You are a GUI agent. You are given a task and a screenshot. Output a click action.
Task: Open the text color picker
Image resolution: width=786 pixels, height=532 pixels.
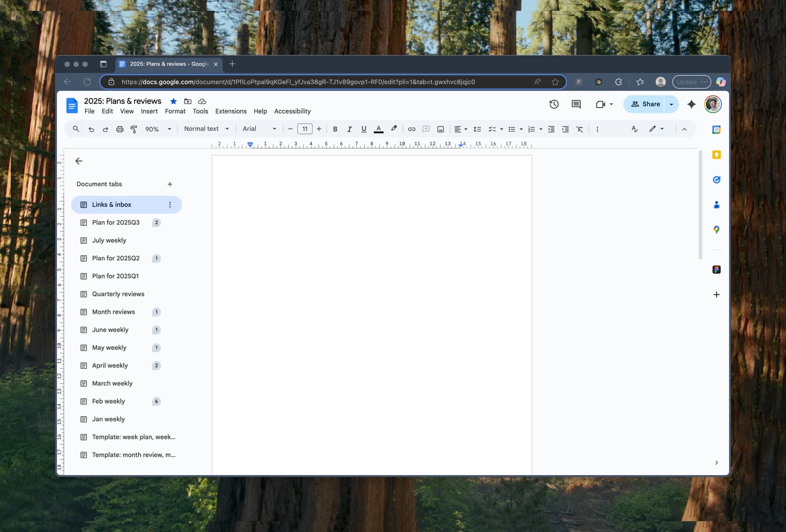coord(379,129)
